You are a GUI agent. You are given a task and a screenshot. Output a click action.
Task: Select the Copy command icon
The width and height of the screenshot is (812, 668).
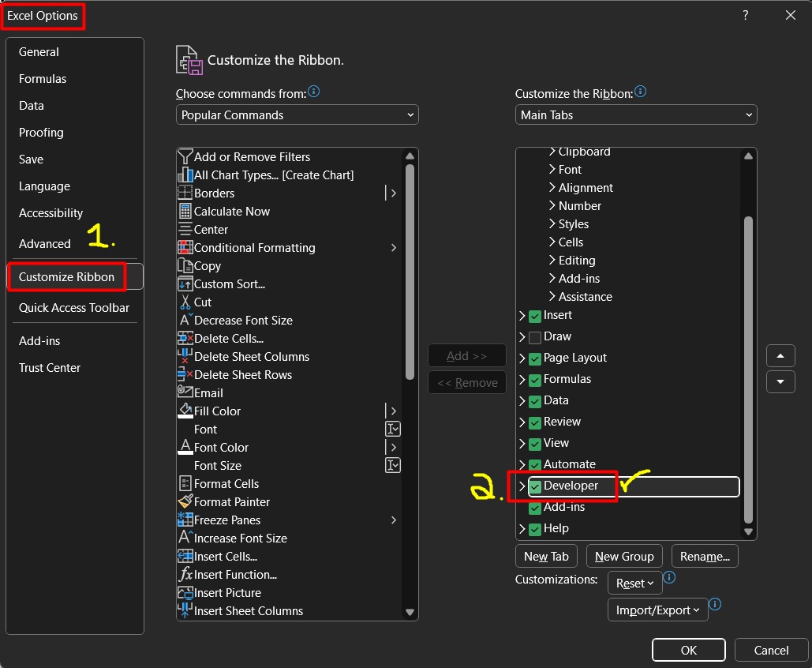185,265
